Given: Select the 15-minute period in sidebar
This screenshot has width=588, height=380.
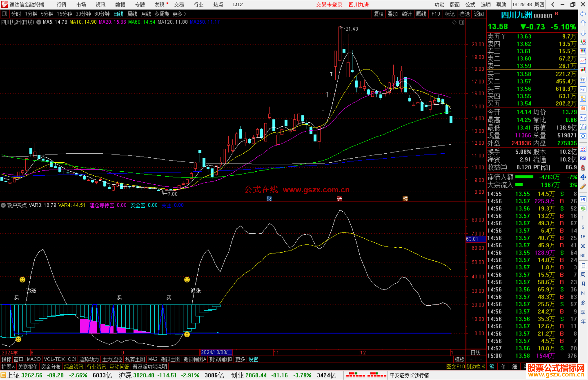Looking at the screenshot, I should click(583, 236).
